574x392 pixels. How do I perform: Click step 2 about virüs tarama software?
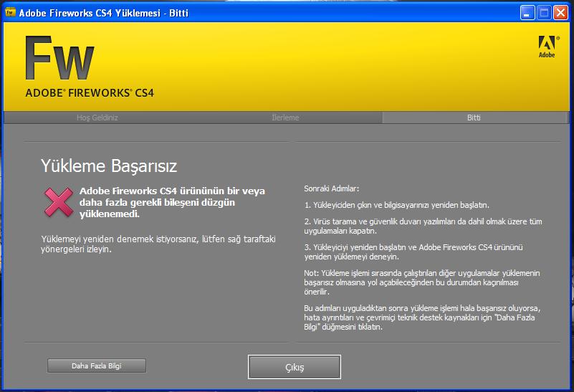[x=424, y=226]
